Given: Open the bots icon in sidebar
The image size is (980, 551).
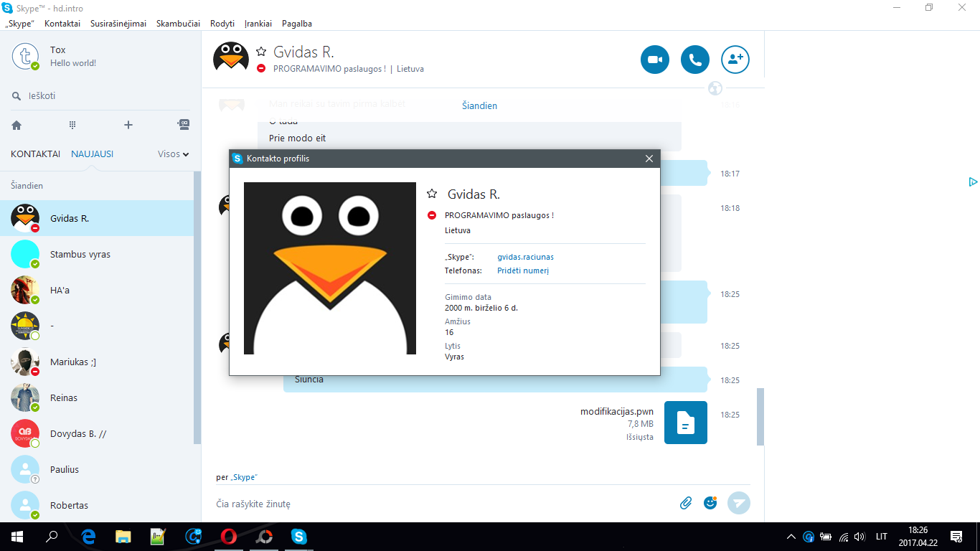Looking at the screenshot, I should (184, 124).
